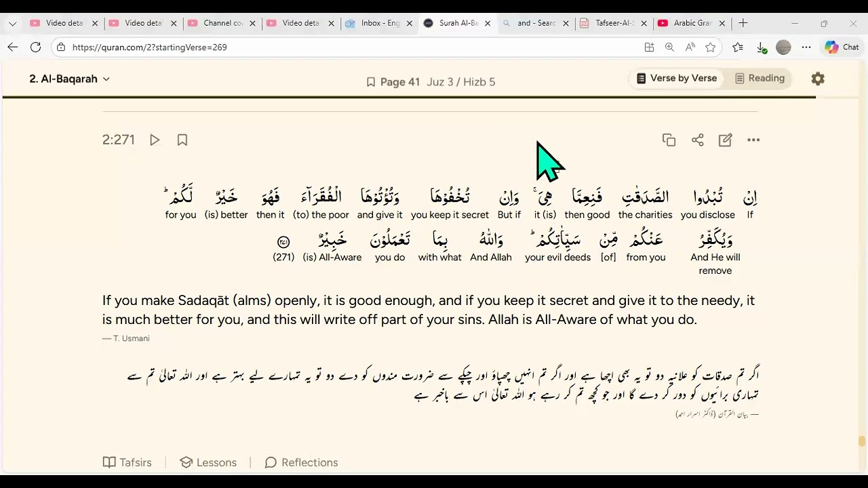Close the Surah Al-Baqarah browser tab

click(487, 23)
